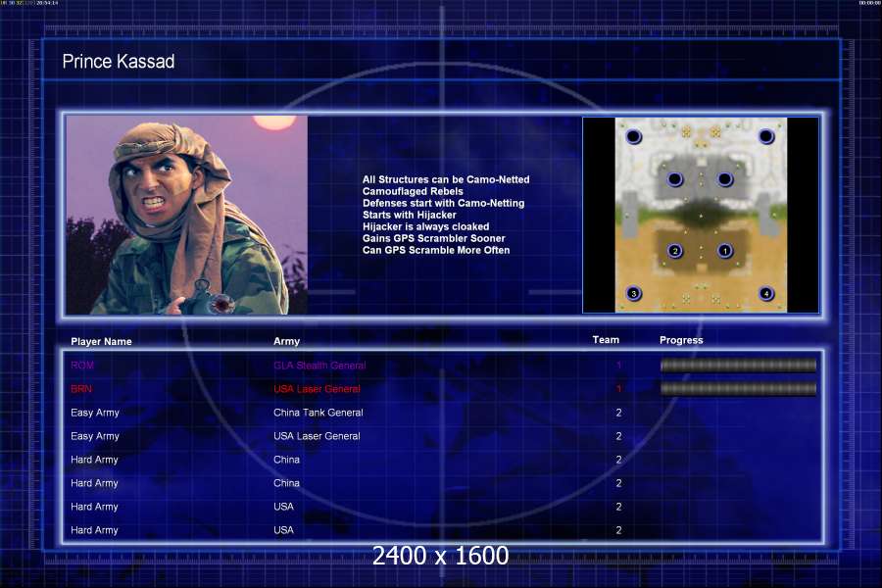Click the China Tank General army entry

click(318, 413)
